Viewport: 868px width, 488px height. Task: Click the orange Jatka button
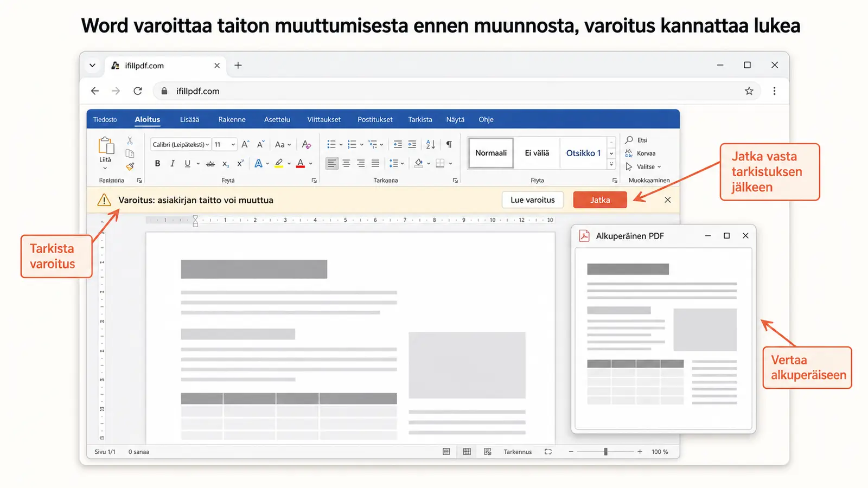coord(600,200)
